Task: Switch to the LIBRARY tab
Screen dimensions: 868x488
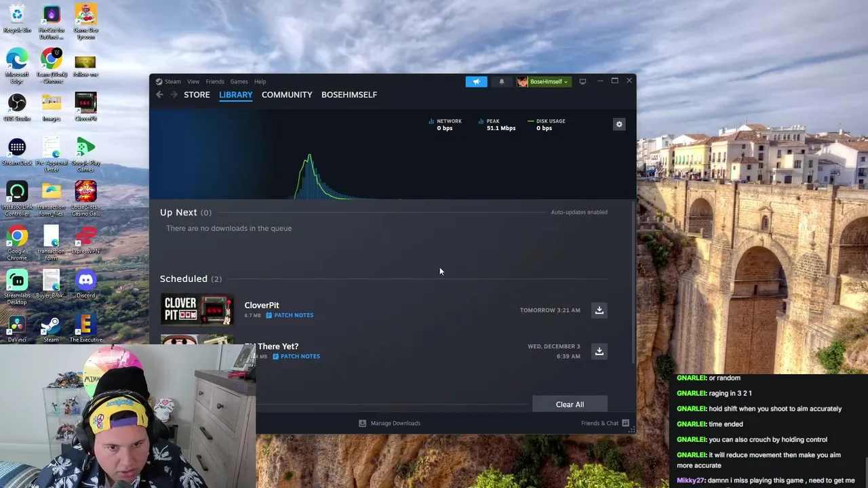Action: pyautogui.click(x=236, y=95)
